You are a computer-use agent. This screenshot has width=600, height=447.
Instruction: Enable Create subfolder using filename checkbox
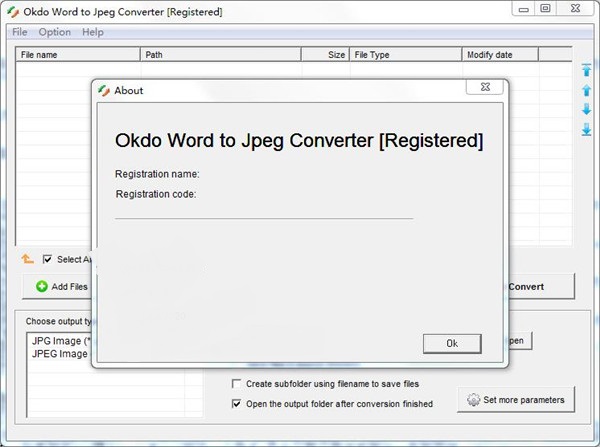coord(236,383)
